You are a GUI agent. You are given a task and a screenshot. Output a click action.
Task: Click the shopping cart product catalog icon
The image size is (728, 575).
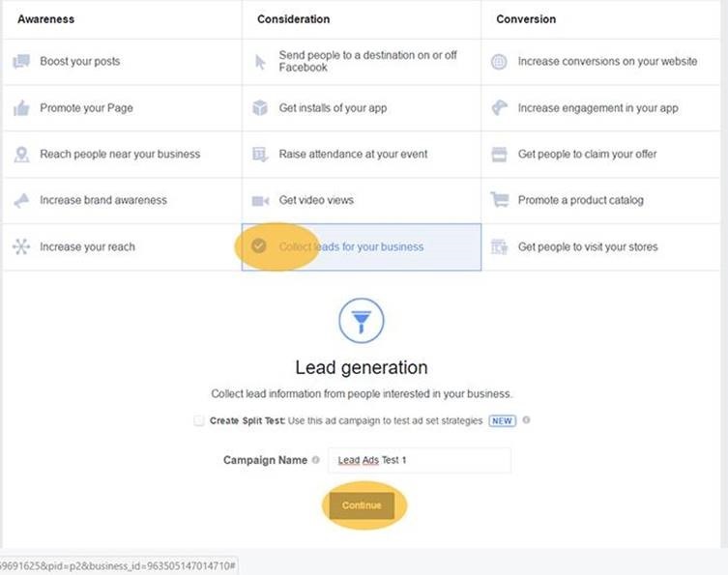coord(499,201)
